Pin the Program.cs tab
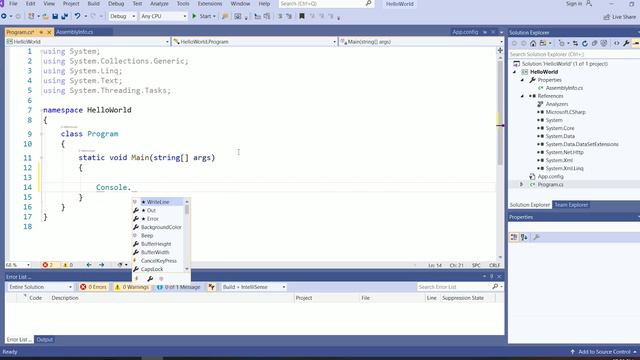Screen dimensions: 640x360 pos(41,32)
